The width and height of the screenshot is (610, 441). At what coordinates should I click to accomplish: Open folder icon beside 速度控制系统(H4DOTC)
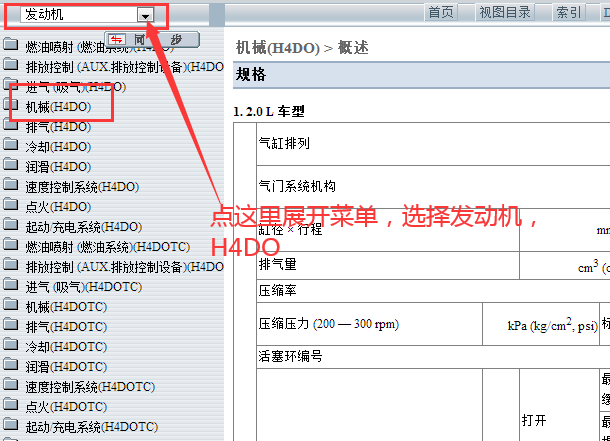pyautogui.click(x=11, y=385)
